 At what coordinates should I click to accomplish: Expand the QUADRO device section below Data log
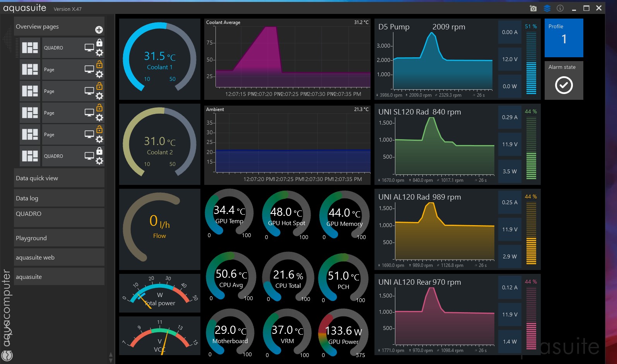pos(59,217)
